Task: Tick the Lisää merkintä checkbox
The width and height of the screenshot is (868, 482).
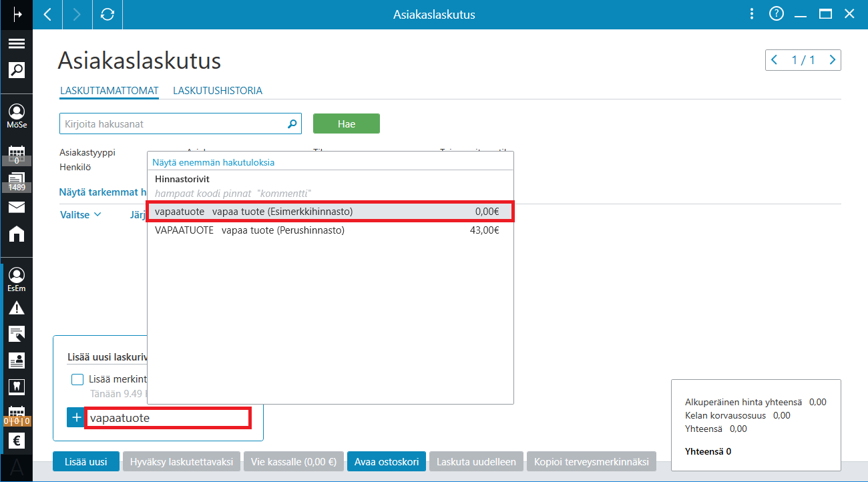Action: click(x=77, y=380)
